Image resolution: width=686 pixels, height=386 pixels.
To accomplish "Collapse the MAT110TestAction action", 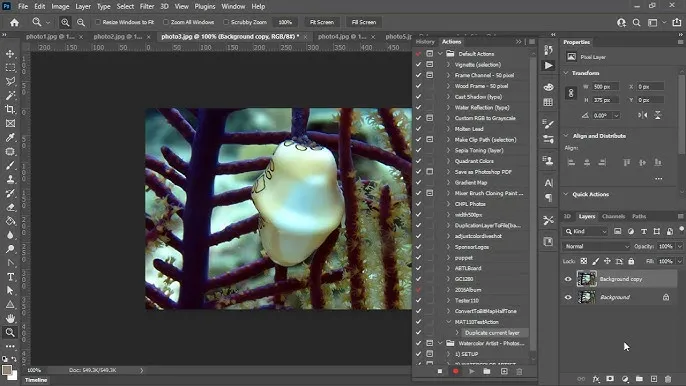I will (448, 322).
